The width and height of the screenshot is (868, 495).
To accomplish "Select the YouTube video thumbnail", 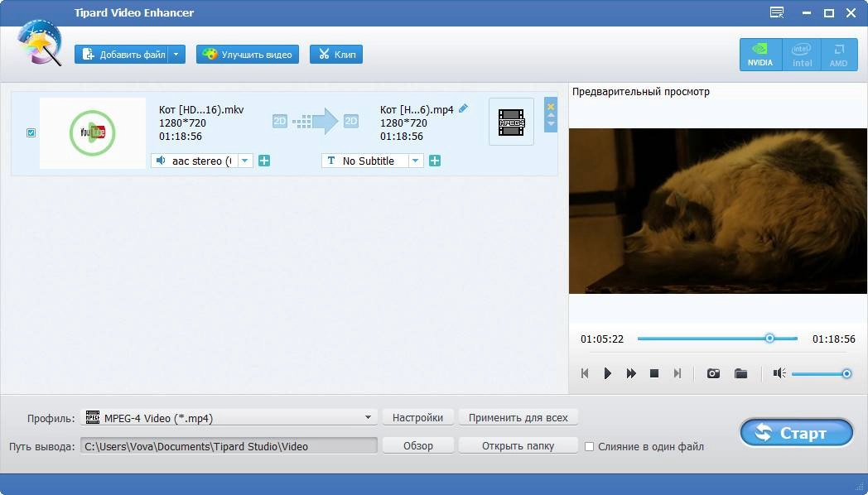I will click(93, 132).
